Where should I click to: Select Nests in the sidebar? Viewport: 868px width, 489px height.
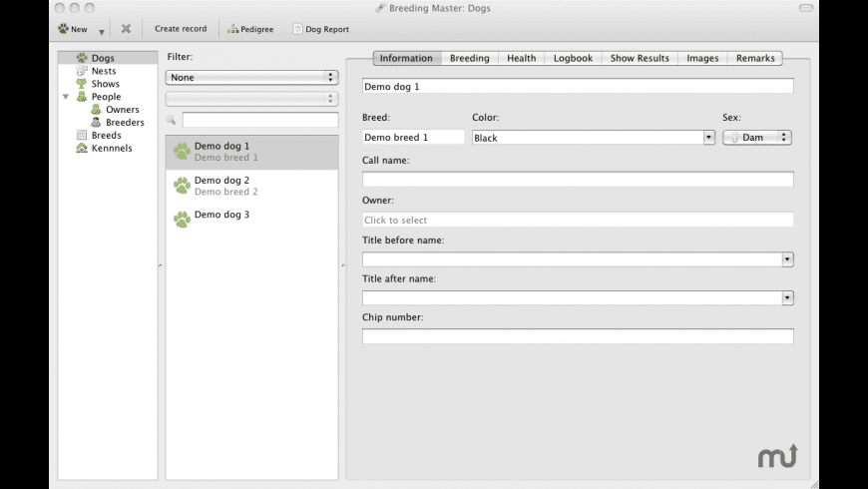click(x=104, y=71)
